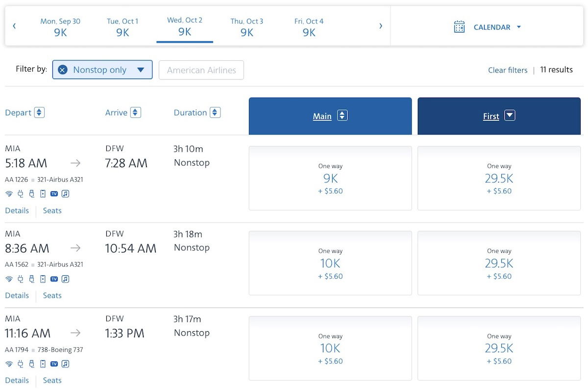
Task: Remove the Nonstop only filter via X icon
Action: (63, 70)
